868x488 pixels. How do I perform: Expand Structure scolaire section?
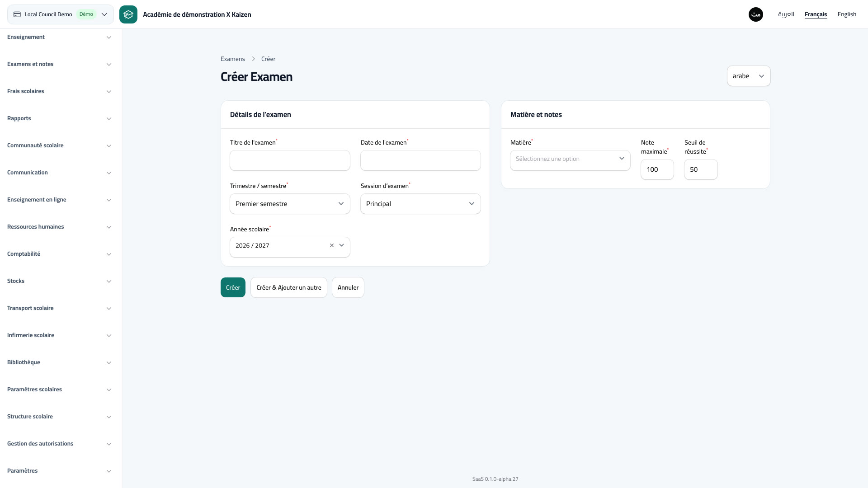(x=59, y=417)
